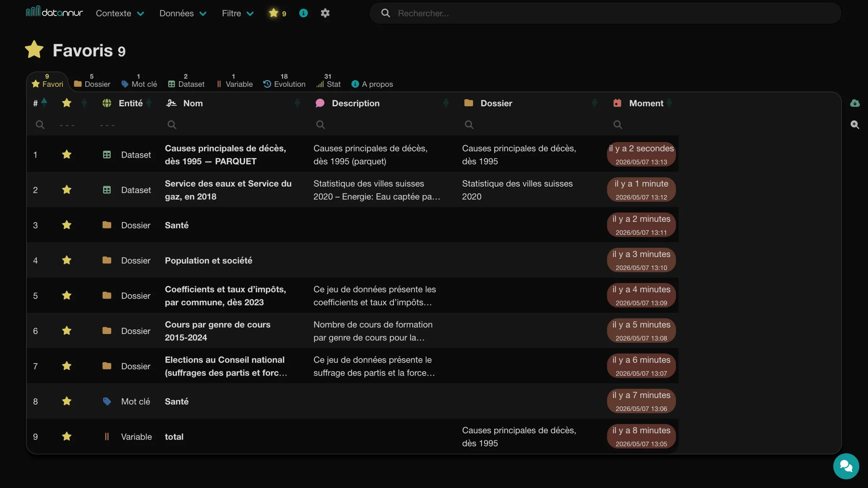Expand the Contexte dropdown menu
Screen dimensions: 868x488
120,13
